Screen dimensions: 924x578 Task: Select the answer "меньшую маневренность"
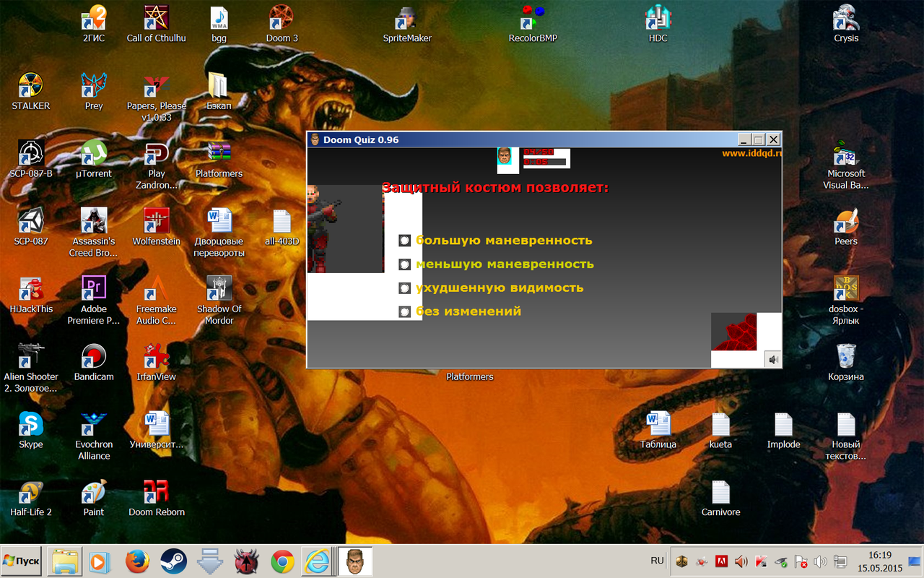coord(404,264)
